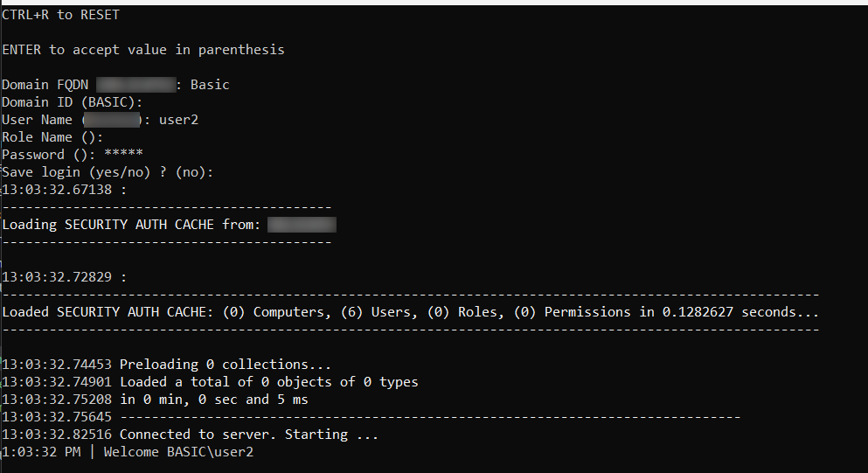Image resolution: width=868 pixels, height=473 pixels.
Task: Click "Loaded a total of 0 objects" line
Action: [268, 382]
